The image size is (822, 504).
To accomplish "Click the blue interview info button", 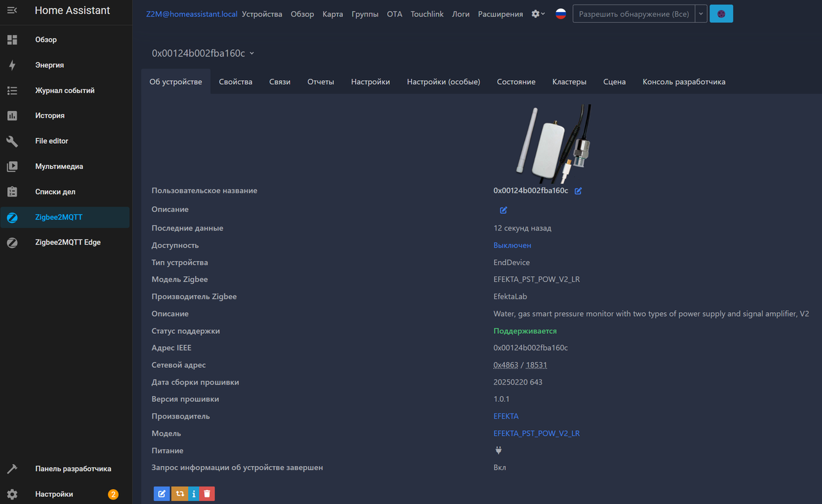I will [193, 493].
